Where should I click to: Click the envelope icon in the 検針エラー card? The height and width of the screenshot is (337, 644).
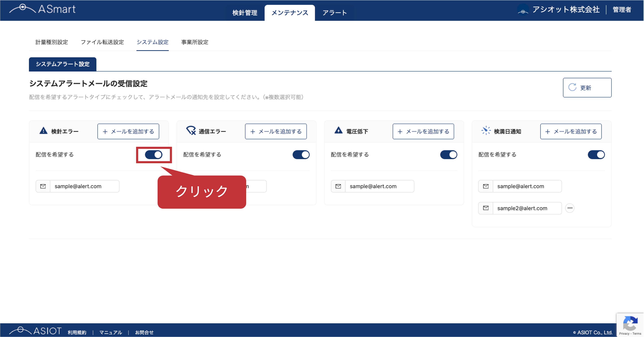tap(43, 186)
